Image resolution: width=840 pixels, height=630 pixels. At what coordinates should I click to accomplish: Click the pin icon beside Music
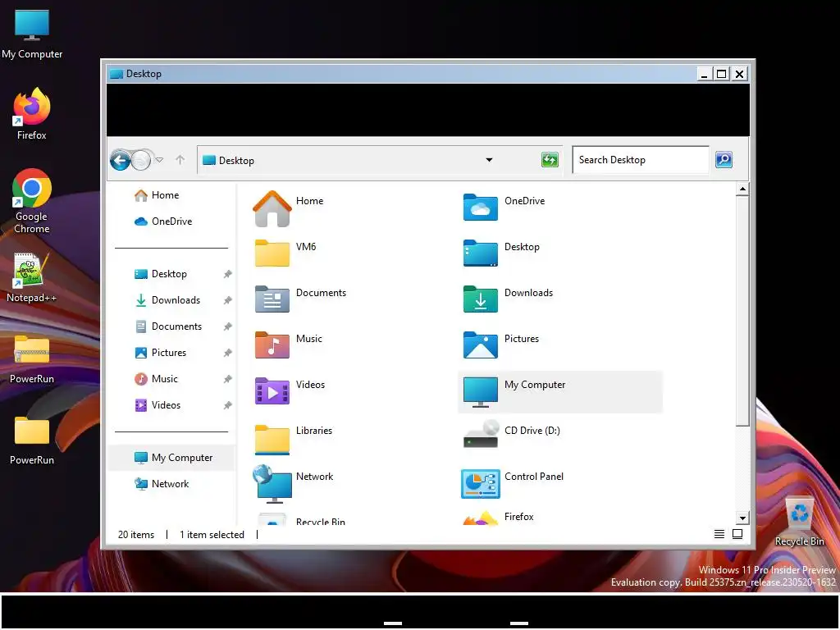tap(228, 379)
